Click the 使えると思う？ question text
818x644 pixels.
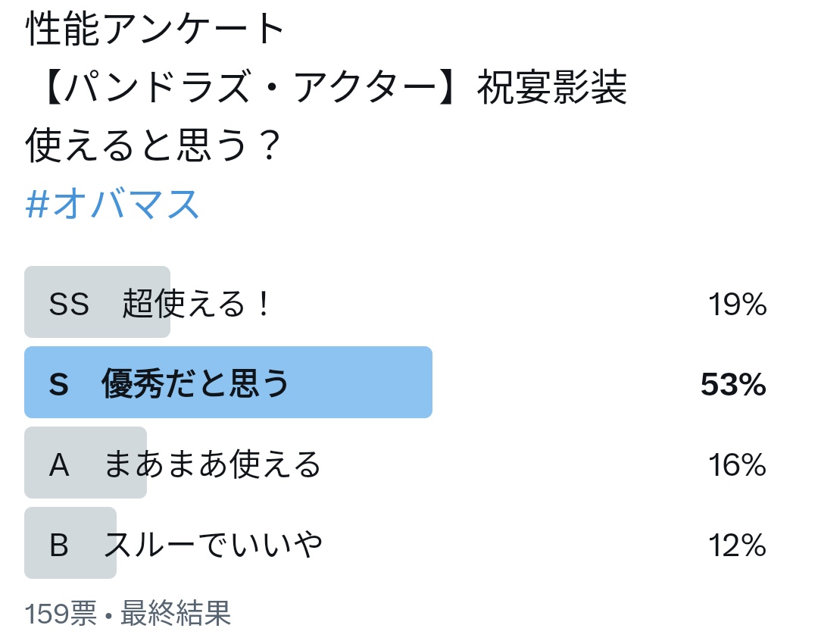point(153,145)
